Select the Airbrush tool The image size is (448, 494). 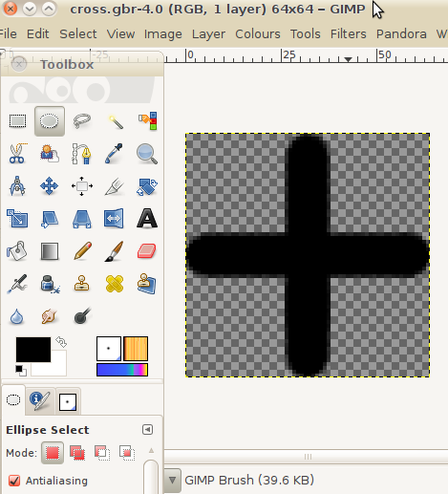pyautogui.click(x=17, y=284)
